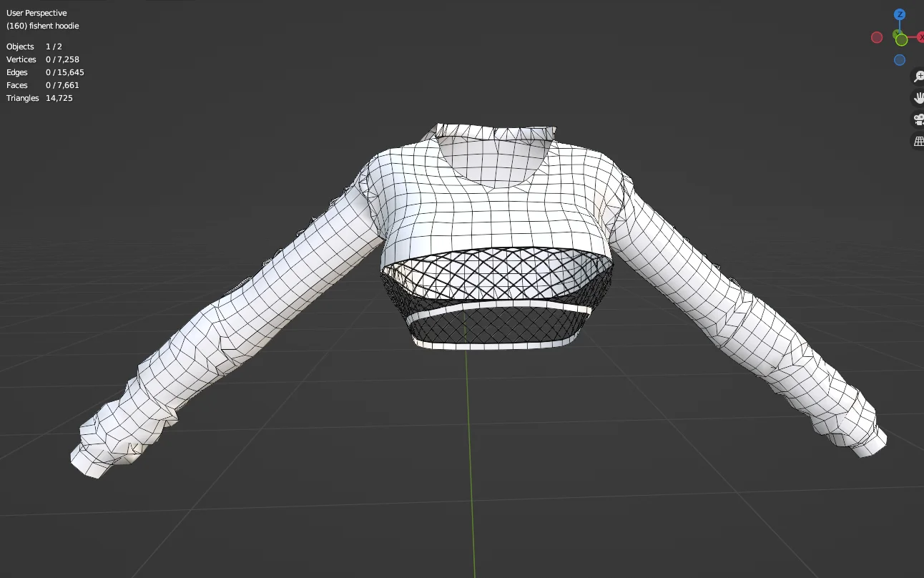Click the green axis line at world origin
This screenshot has width=924, height=578.
pos(471,465)
